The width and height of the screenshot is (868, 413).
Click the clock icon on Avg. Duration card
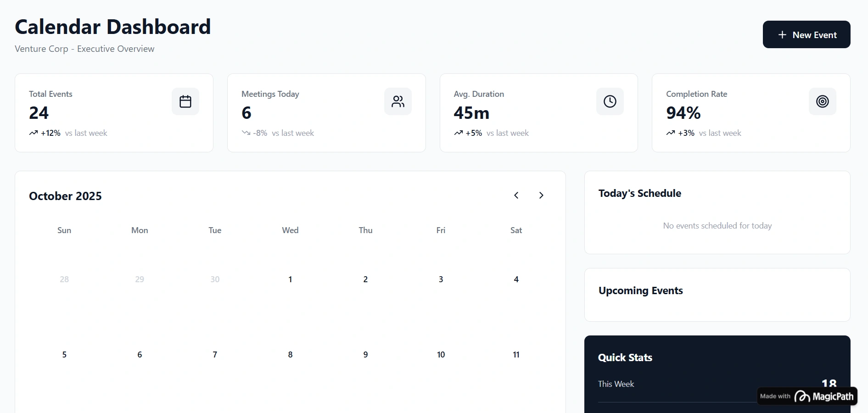click(610, 101)
